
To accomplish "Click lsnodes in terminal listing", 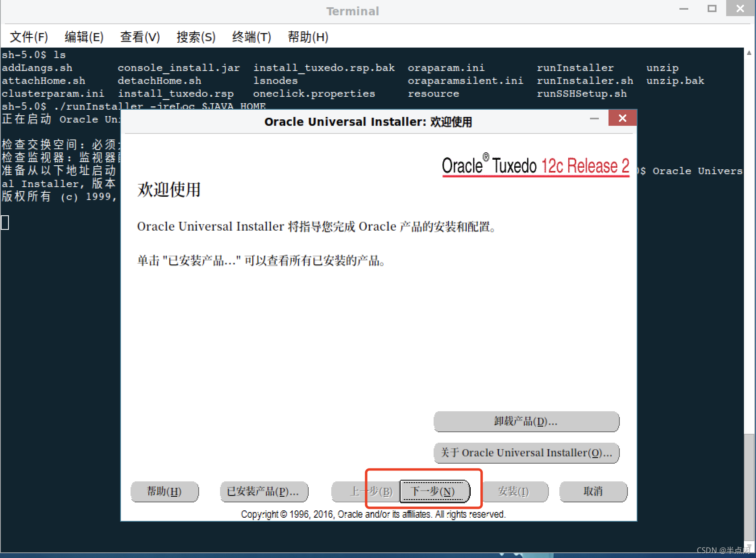I will pyautogui.click(x=275, y=81).
